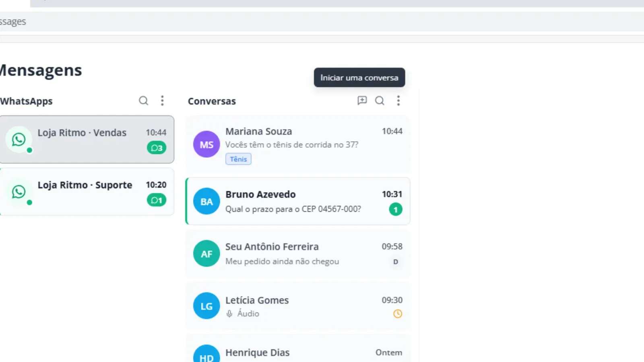
Task: Click message 'Vocês têm o tênis de corrida no 37?'
Action: pos(292,145)
